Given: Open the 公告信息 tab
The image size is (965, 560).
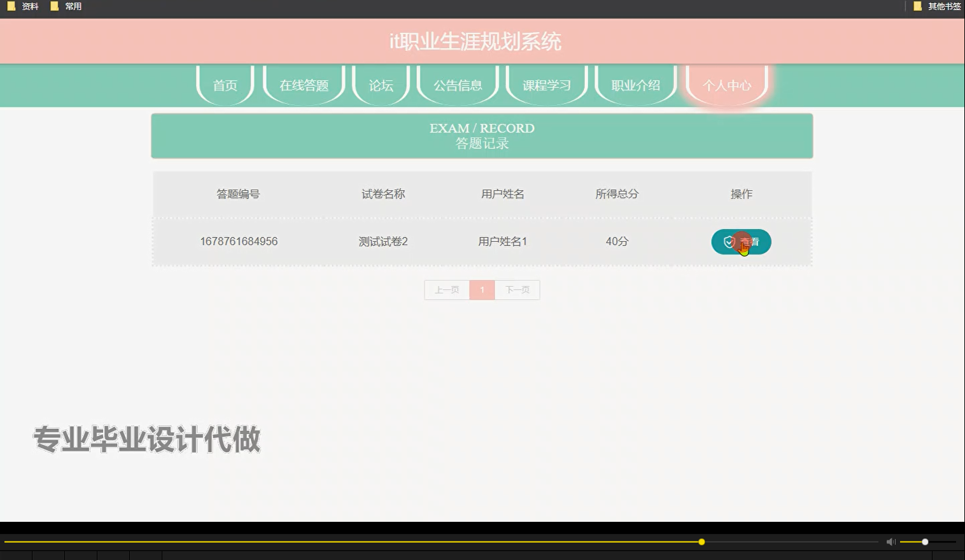Looking at the screenshot, I should tap(457, 84).
